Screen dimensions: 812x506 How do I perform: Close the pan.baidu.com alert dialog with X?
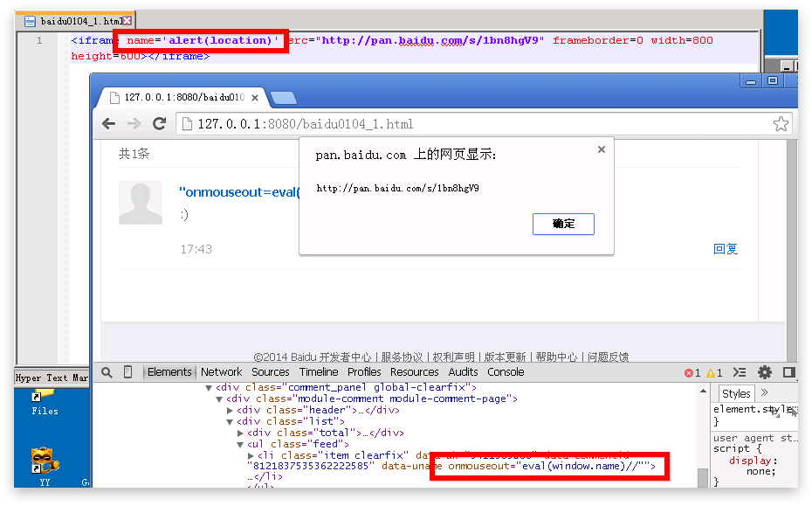602,149
